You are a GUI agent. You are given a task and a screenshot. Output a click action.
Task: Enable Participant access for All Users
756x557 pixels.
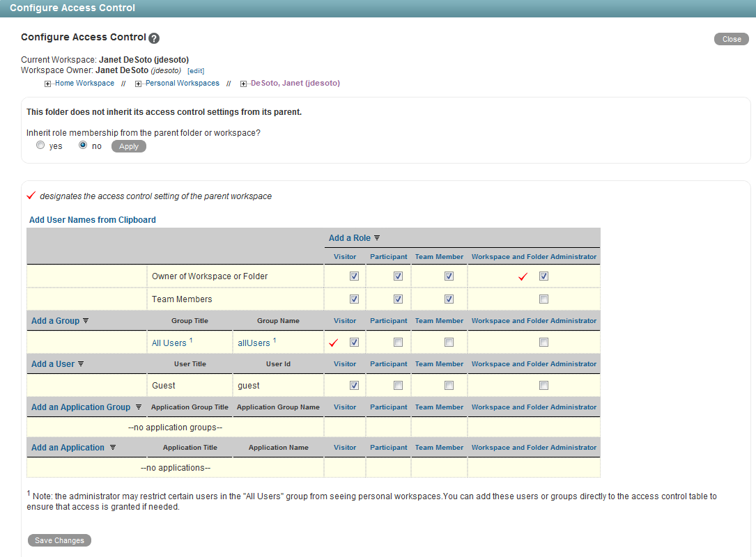tap(398, 342)
